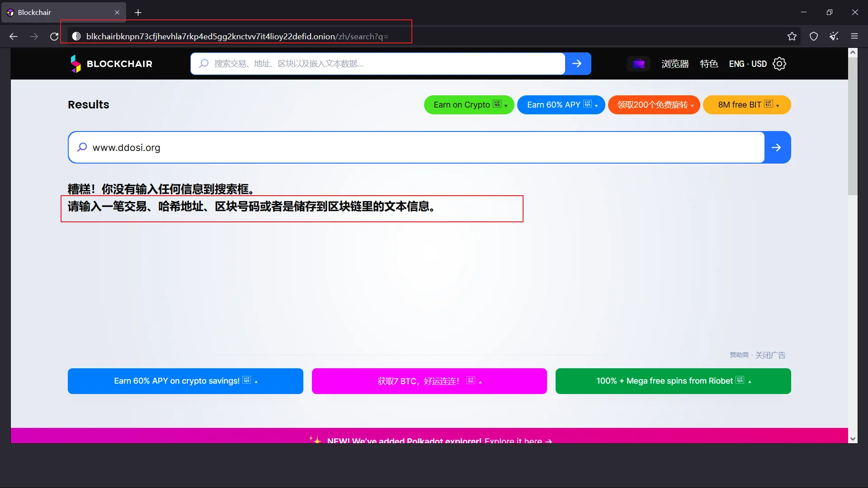
Task: Click the bookmark star icon in address bar
Action: pos(792,36)
